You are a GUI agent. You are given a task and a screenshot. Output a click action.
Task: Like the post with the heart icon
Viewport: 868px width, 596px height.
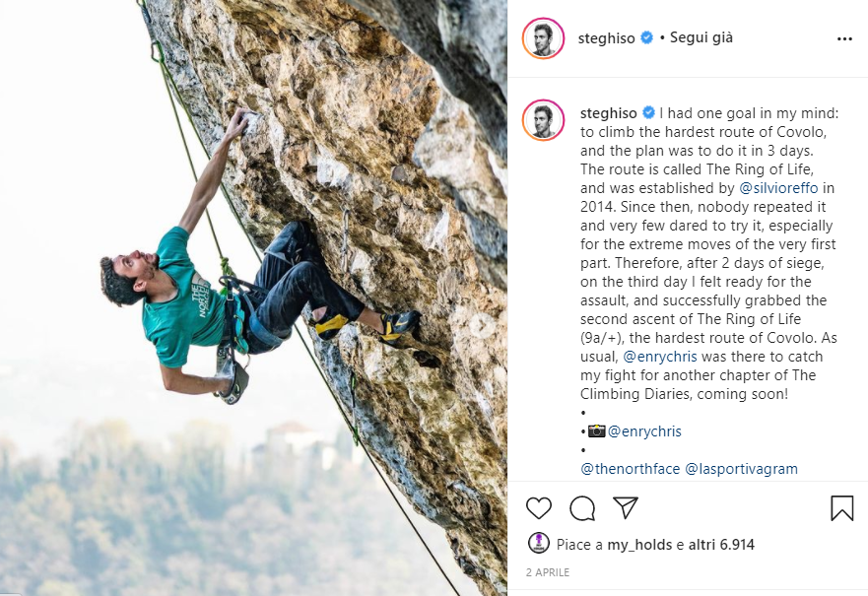coord(539,508)
